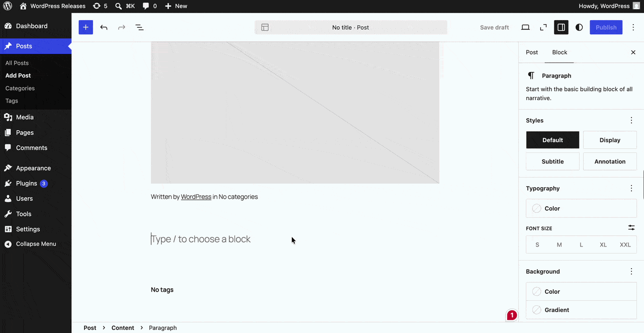The height and width of the screenshot is (333, 644).
Task: Open the WordPress author link
Action: click(196, 197)
